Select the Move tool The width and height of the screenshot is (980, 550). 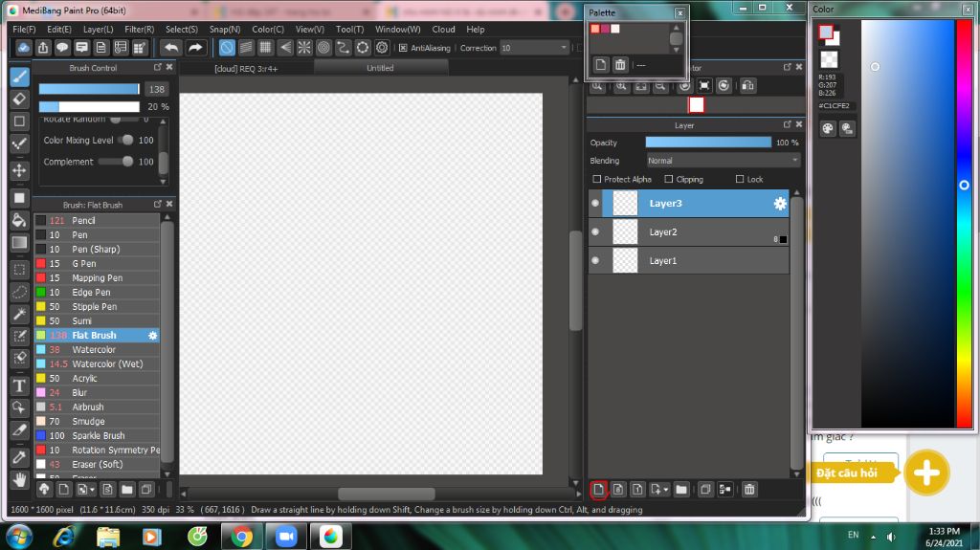[19, 170]
